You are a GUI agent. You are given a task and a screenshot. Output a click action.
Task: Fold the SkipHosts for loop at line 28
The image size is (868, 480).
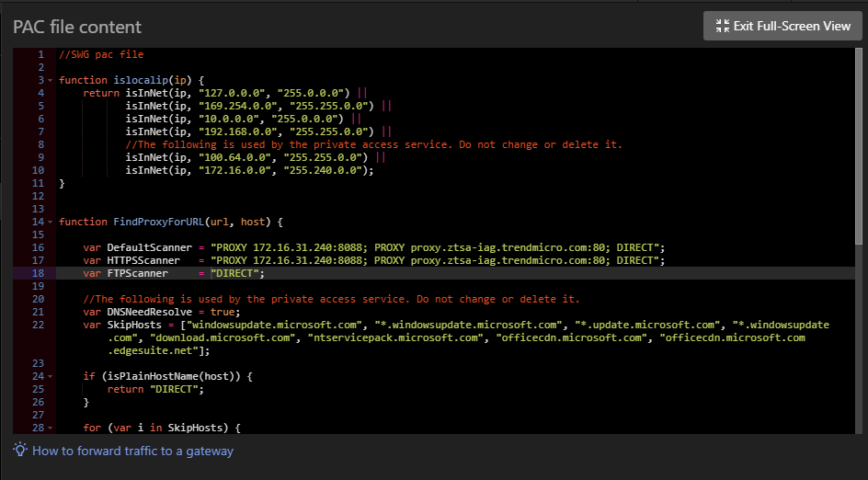point(51,429)
